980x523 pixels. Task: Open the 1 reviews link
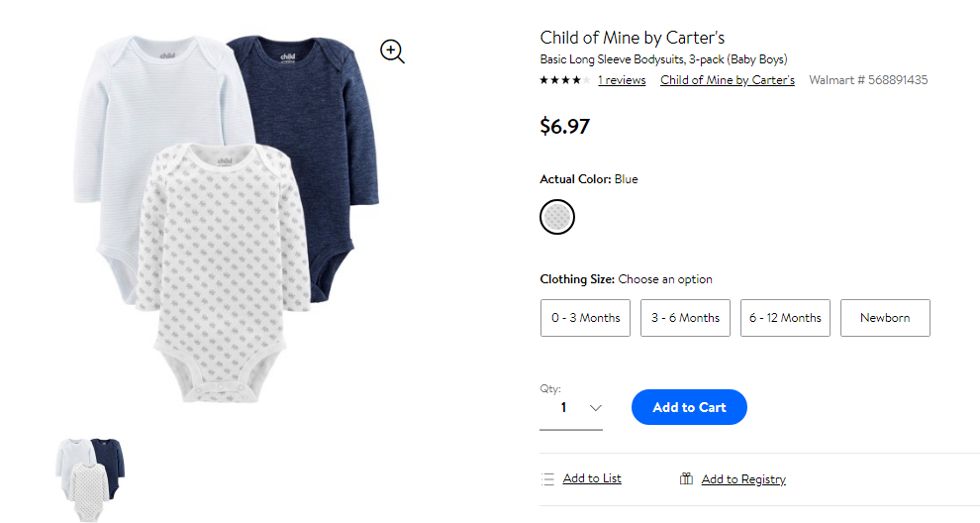pos(622,80)
